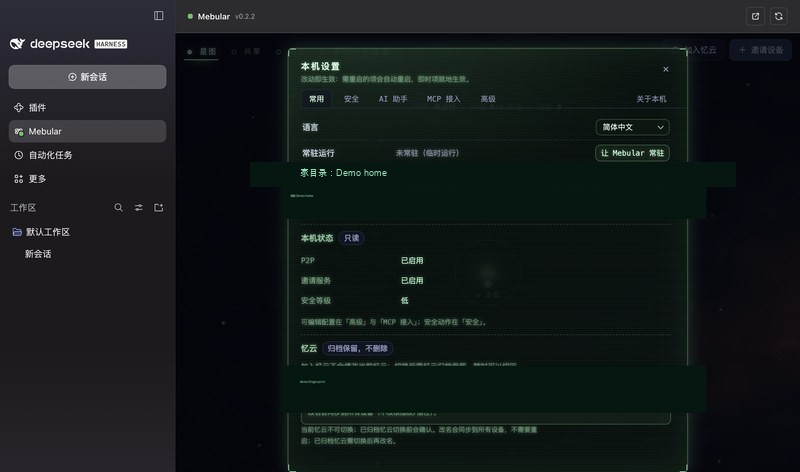The height and width of the screenshot is (472, 800).
Task: Select the 共享 background tab
Action: [x=246, y=52]
